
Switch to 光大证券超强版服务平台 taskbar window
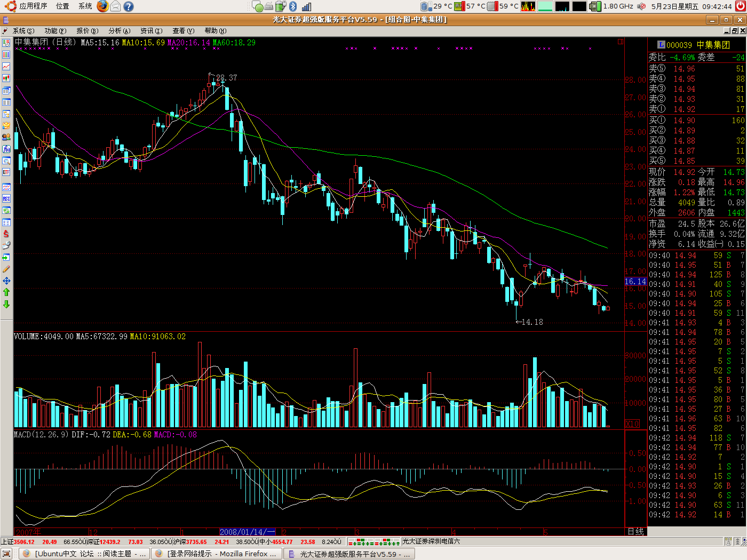click(348, 554)
